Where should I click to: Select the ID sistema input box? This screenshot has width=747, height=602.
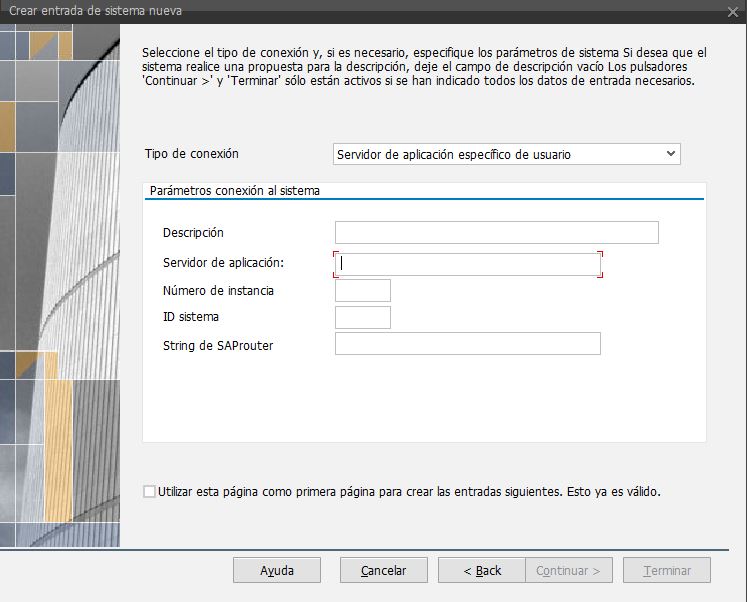tap(363, 317)
